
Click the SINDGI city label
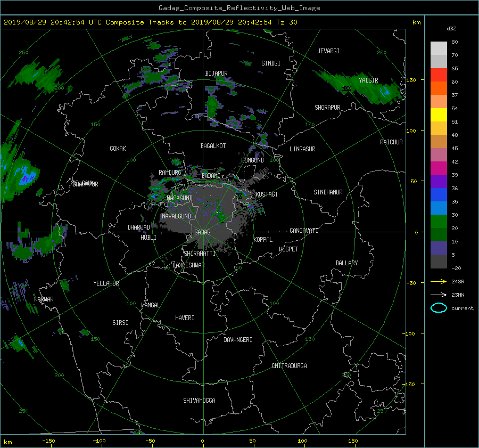[271, 63]
